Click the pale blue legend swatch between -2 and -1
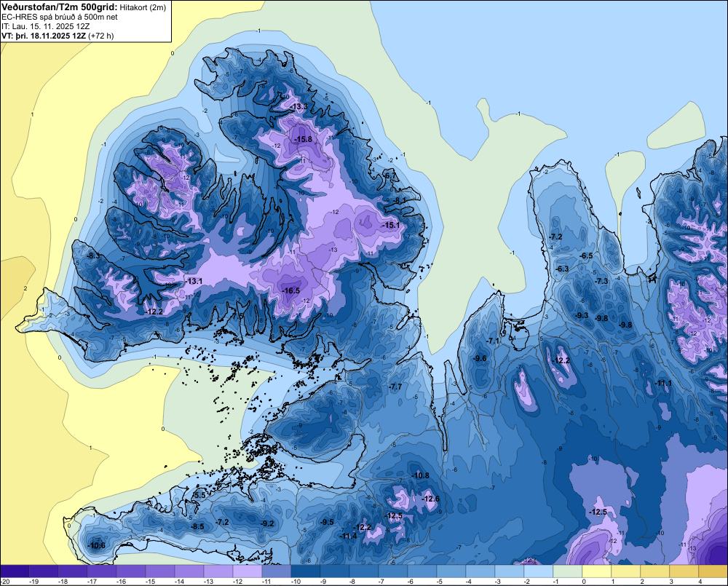The image size is (728, 586). [x=539, y=571]
